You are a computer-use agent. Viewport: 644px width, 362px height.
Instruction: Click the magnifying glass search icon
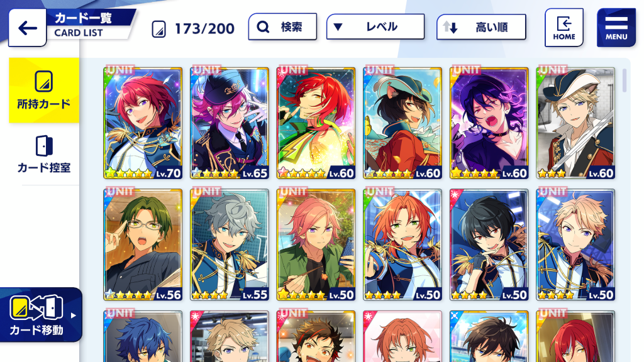tap(263, 27)
